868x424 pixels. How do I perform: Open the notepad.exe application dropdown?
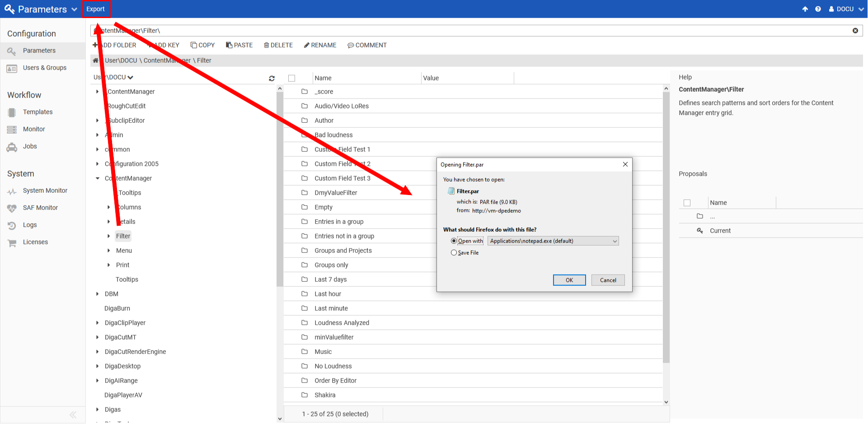click(553, 241)
